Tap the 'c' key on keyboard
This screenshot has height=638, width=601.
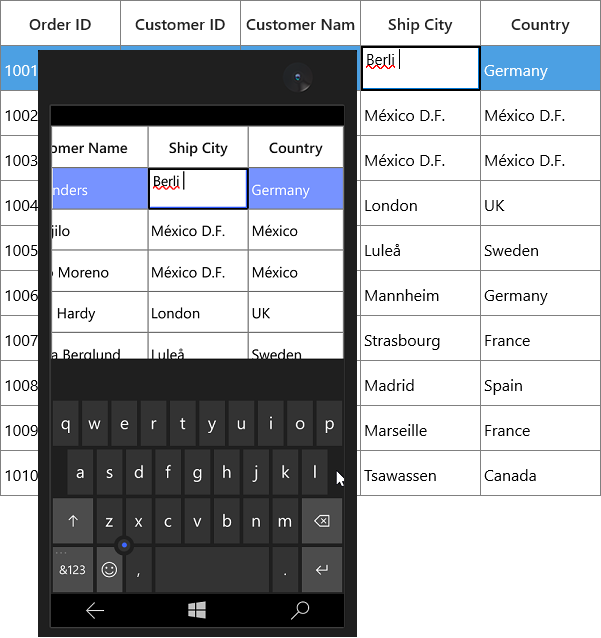click(168, 521)
